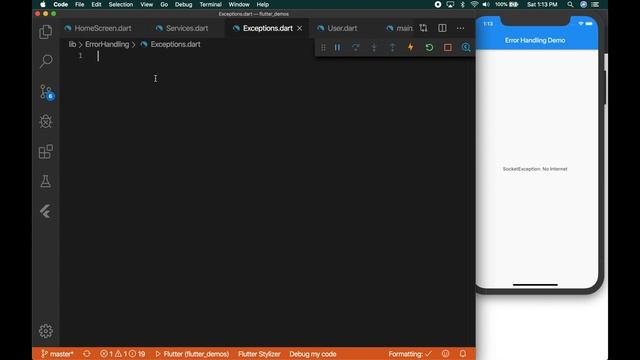Screen dimensions: 640x360
Task: Open the Explorer view in activity bar
Action: (x=46, y=32)
